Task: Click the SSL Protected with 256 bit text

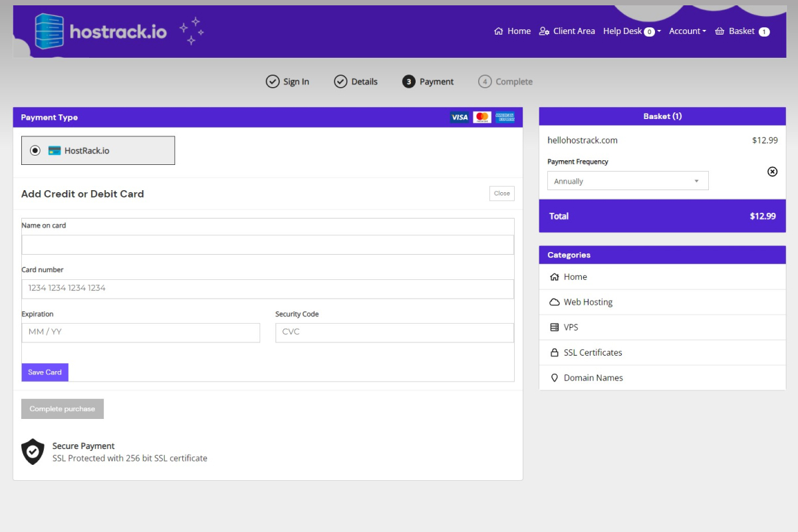Action: point(130,458)
